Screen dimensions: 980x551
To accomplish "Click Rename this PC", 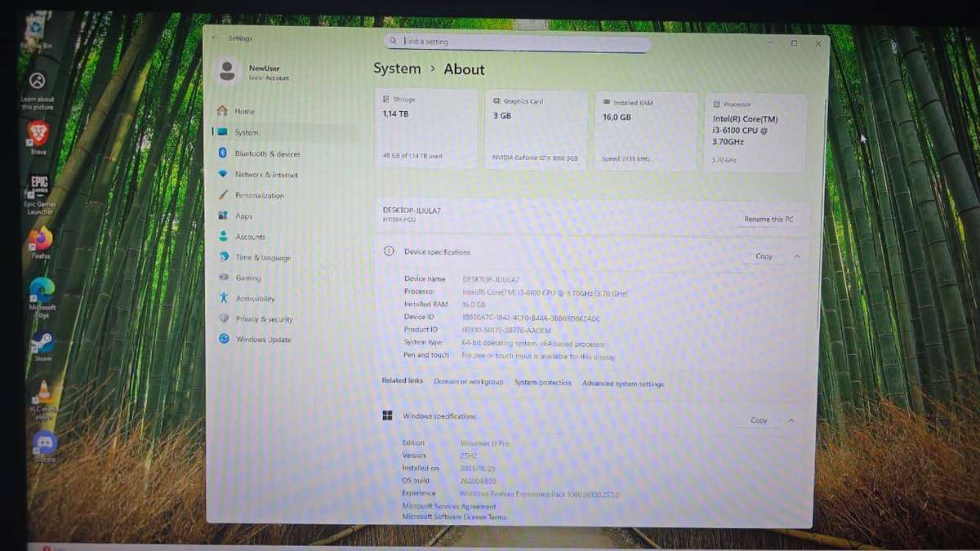I will (767, 219).
